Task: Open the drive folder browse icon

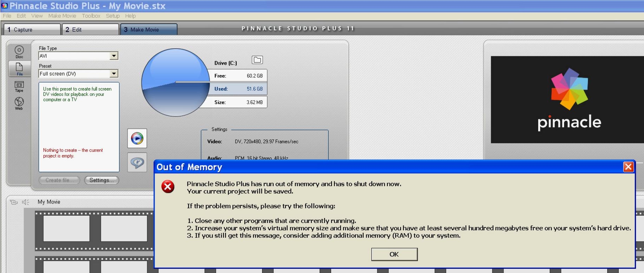Action: coord(257,60)
